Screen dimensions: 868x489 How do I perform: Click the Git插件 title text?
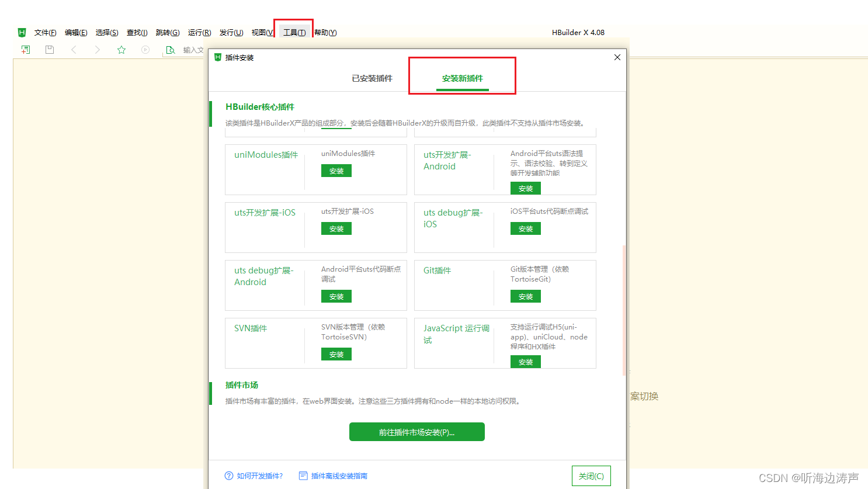click(x=437, y=270)
